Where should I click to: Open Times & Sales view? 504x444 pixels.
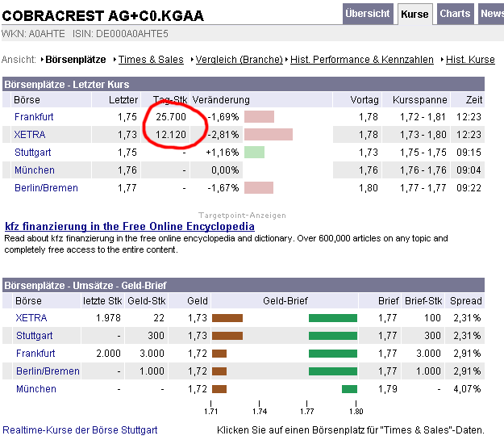(151, 60)
